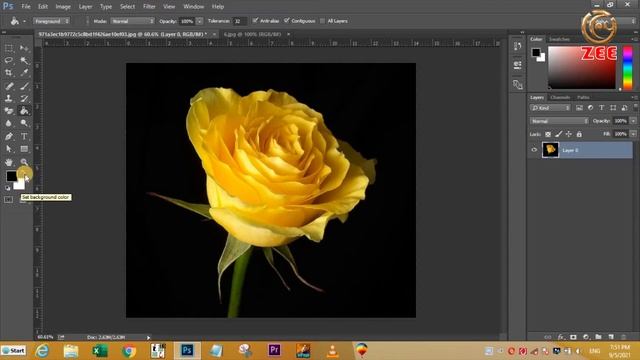Image resolution: width=640 pixels, height=360 pixels.
Task: Select the Move tool
Action: coord(24,48)
